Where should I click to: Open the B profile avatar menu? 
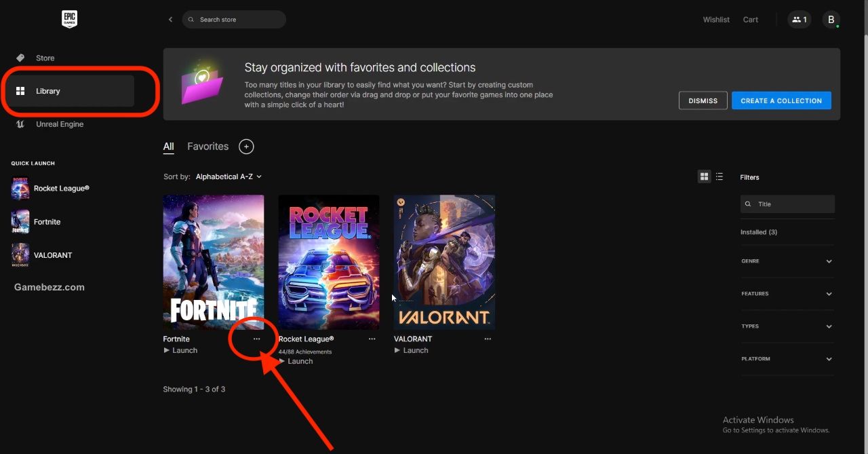(831, 20)
